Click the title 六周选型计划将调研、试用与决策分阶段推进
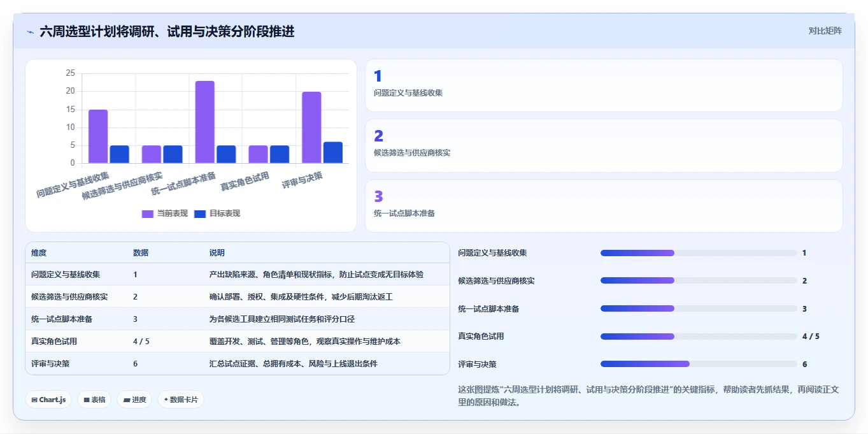868x434 pixels. click(x=167, y=31)
